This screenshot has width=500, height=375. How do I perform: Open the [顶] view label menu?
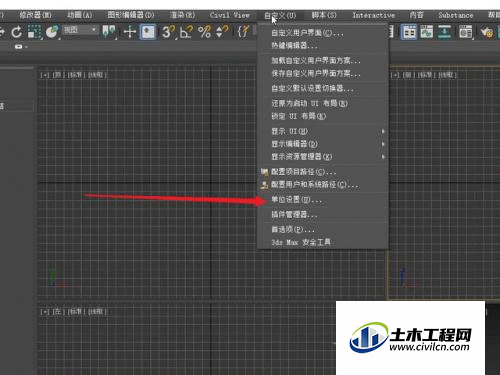click(58, 75)
